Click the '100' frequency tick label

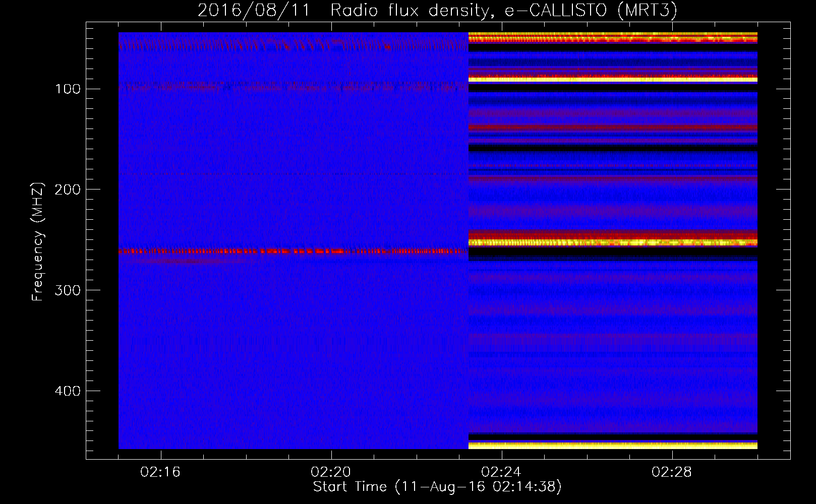68,89
